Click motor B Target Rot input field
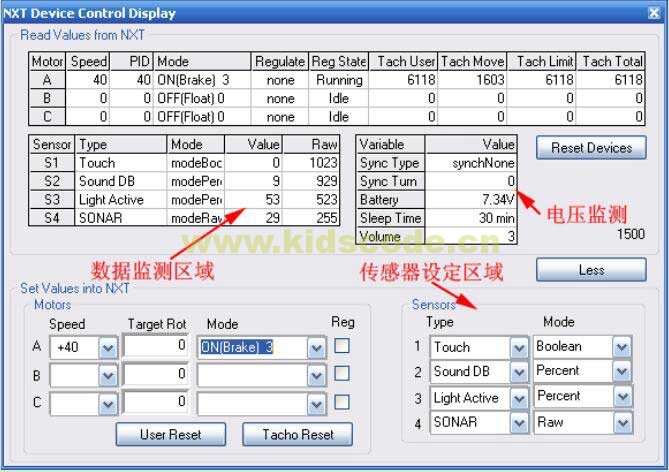Image resolution: width=669 pixels, height=472 pixels. point(156,374)
